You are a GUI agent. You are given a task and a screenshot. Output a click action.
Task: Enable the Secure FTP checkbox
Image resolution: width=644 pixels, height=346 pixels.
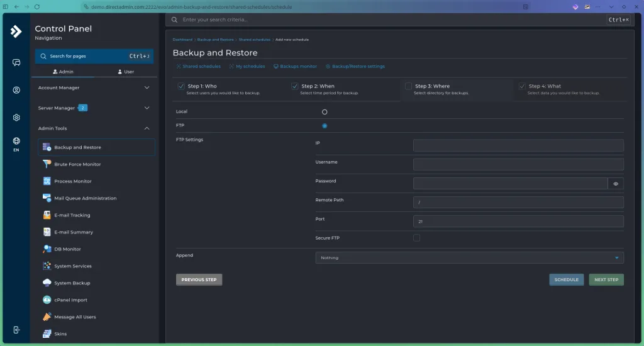[416, 238]
